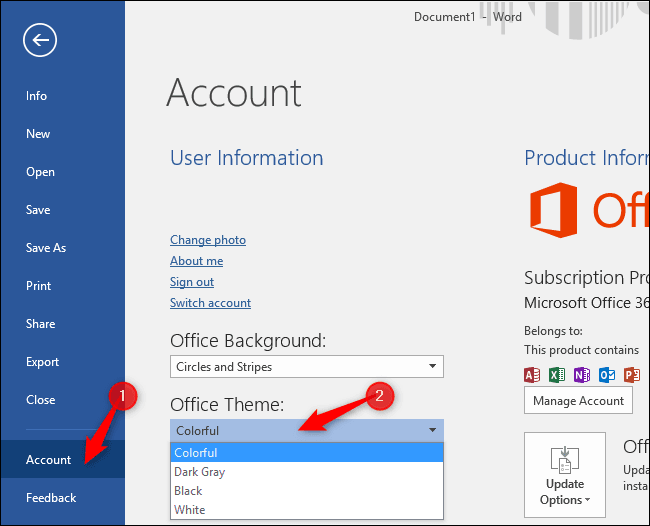Click the Sign out link

tap(192, 282)
